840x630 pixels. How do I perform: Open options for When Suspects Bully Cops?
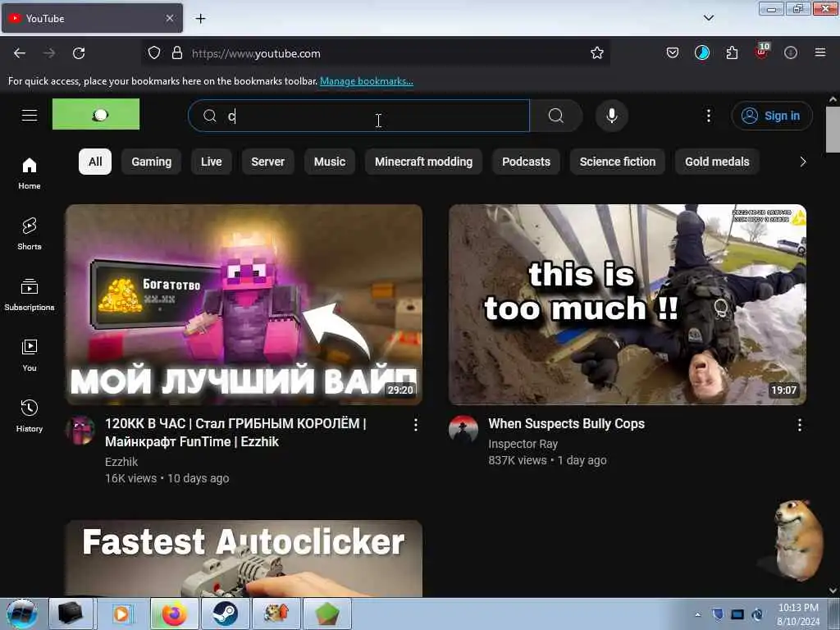point(799,426)
